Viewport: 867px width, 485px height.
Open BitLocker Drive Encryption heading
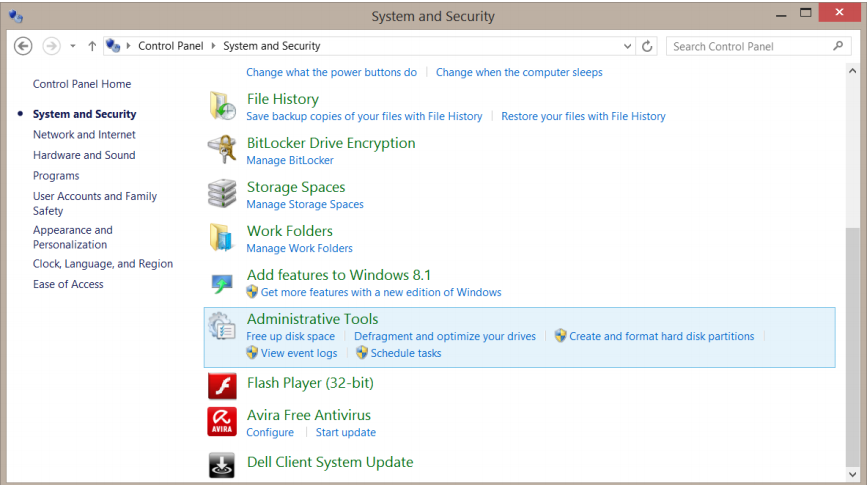331,143
